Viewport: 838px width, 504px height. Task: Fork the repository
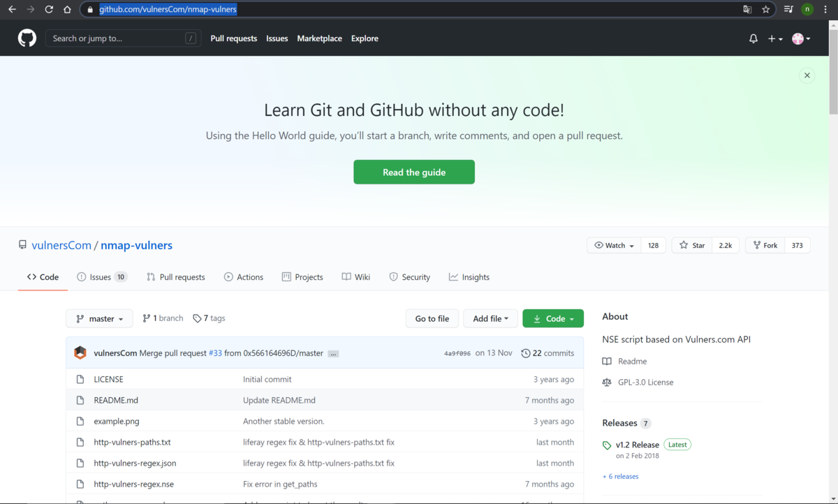point(765,245)
